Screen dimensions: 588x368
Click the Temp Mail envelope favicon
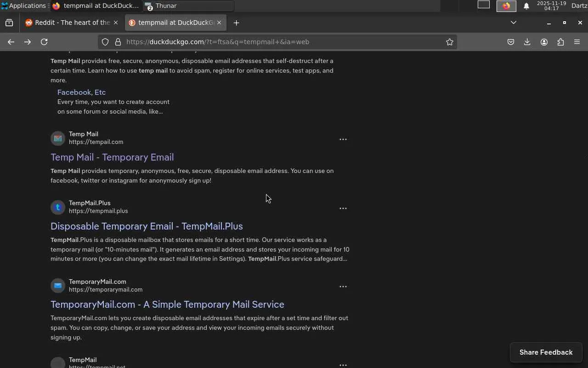click(x=58, y=138)
